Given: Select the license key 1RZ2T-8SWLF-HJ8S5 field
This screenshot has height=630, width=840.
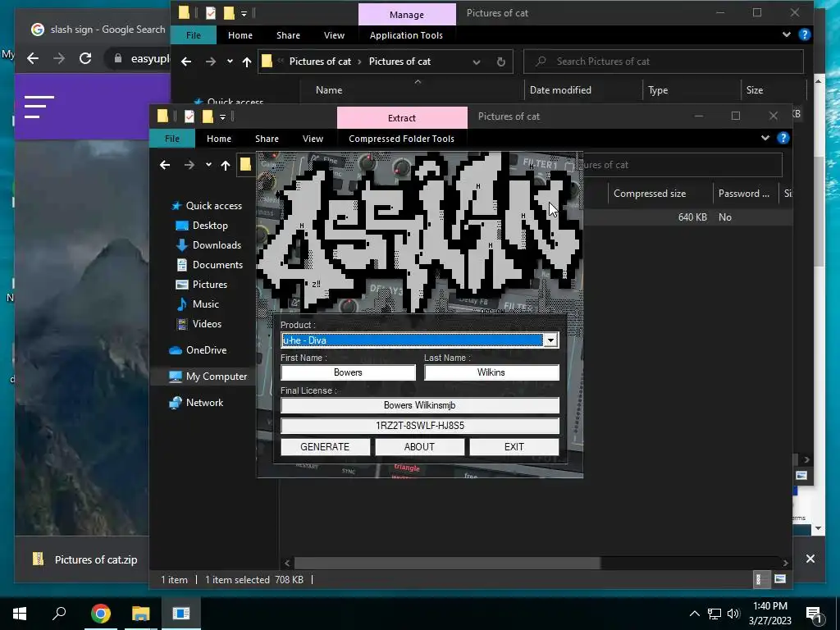Looking at the screenshot, I should pyautogui.click(x=420, y=426).
